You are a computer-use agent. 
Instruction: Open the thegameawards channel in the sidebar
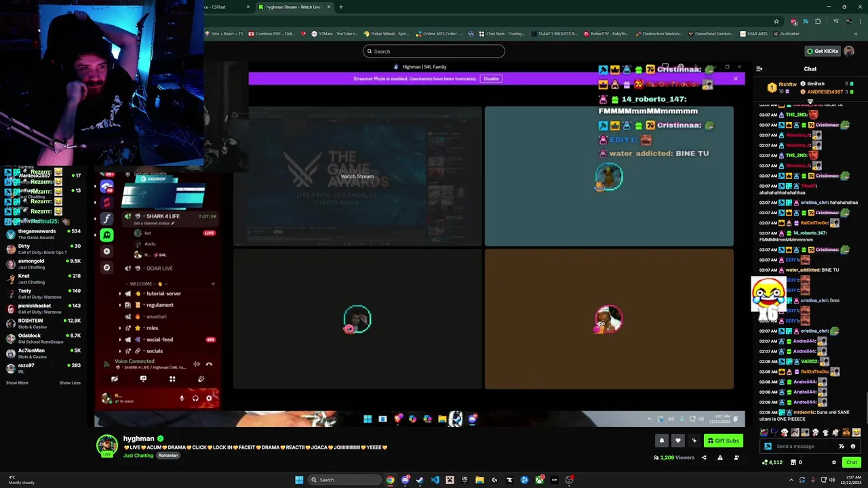(42, 234)
